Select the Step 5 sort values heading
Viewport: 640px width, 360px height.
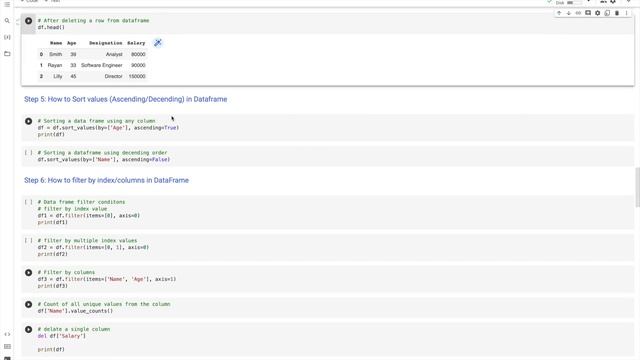click(125, 99)
